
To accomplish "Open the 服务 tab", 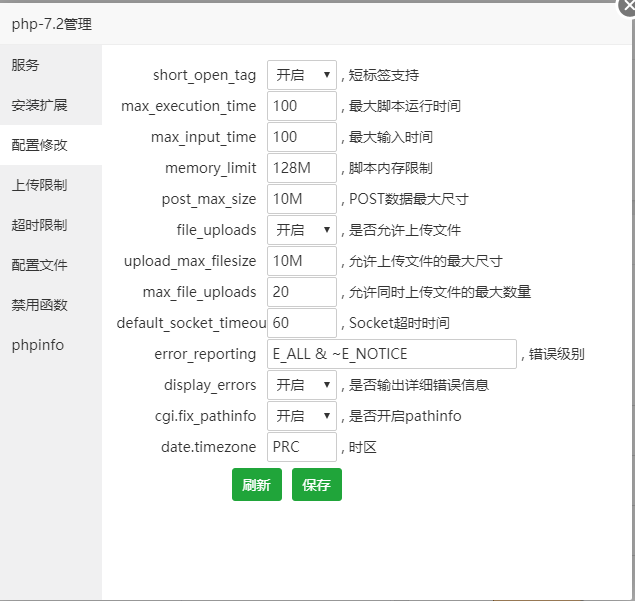I will click(51, 65).
